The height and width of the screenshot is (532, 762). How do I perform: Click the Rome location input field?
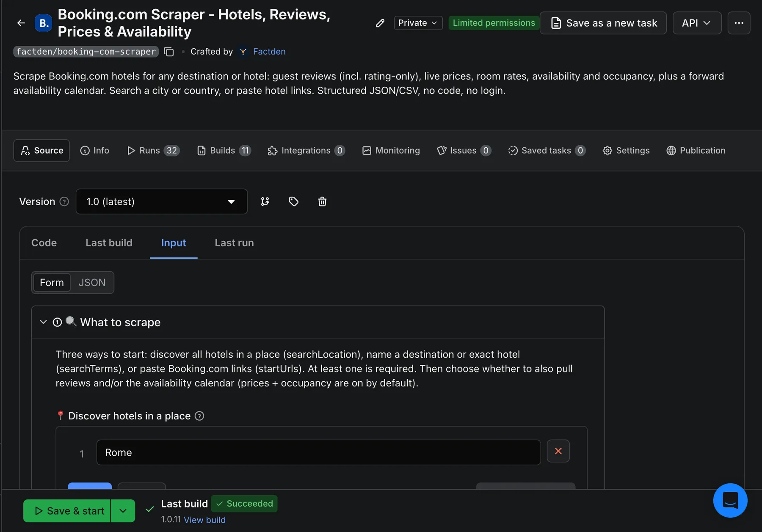click(318, 452)
